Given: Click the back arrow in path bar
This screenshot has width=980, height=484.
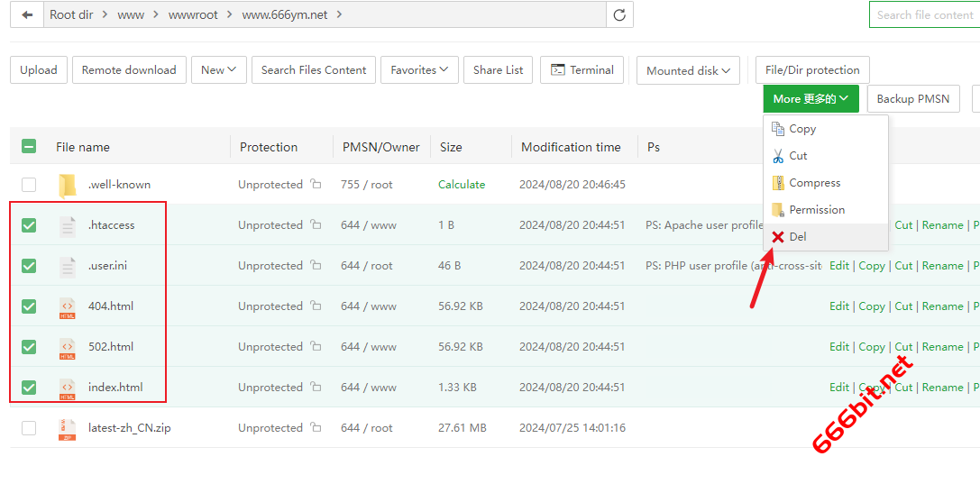Looking at the screenshot, I should point(28,14).
